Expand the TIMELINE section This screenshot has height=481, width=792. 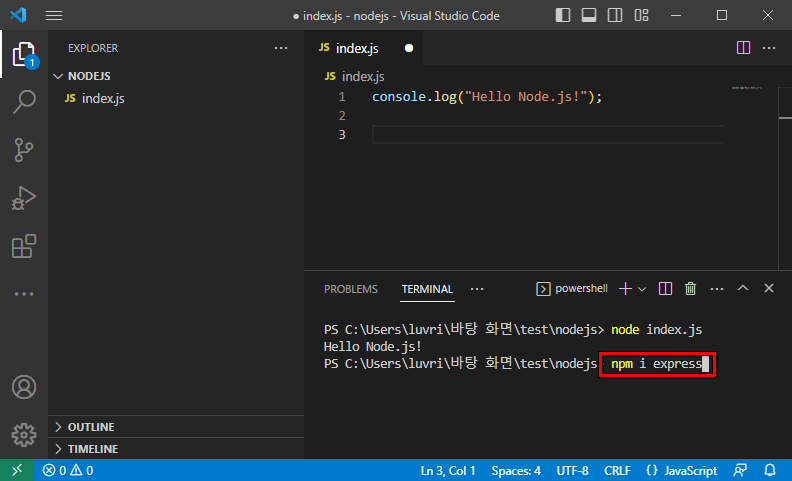pos(176,449)
